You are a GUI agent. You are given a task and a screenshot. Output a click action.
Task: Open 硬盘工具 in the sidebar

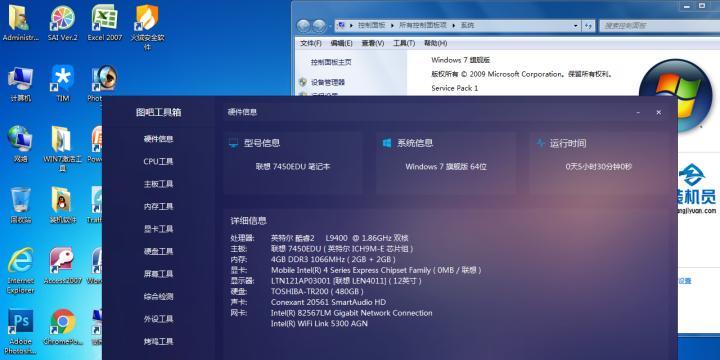tap(158, 252)
